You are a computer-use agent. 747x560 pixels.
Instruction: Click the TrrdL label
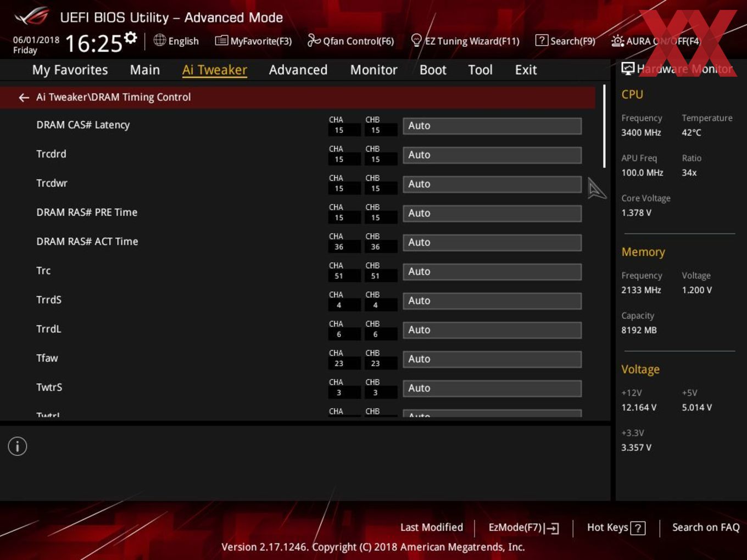tap(48, 329)
